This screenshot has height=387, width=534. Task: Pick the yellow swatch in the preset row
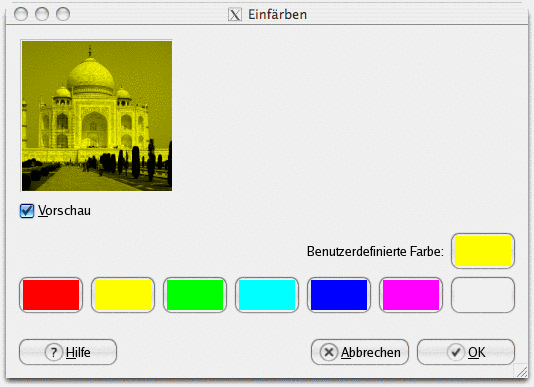pyautogui.click(x=123, y=295)
